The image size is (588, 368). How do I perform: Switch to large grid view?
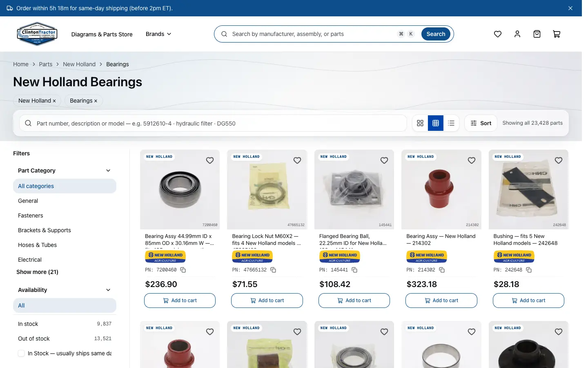pyautogui.click(x=420, y=123)
